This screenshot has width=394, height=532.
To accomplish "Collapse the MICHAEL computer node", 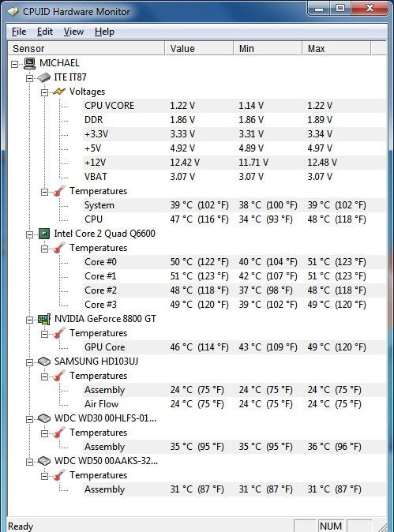I will 14,64.
